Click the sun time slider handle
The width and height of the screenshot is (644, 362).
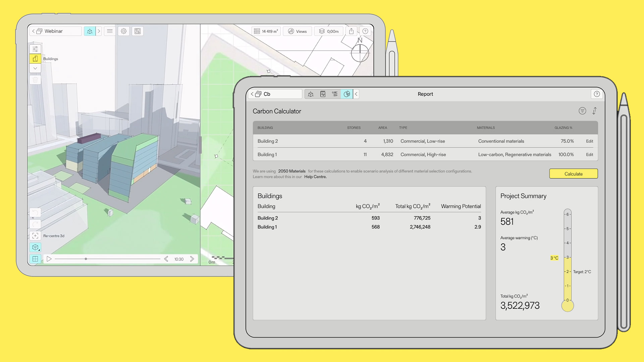(86, 259)
